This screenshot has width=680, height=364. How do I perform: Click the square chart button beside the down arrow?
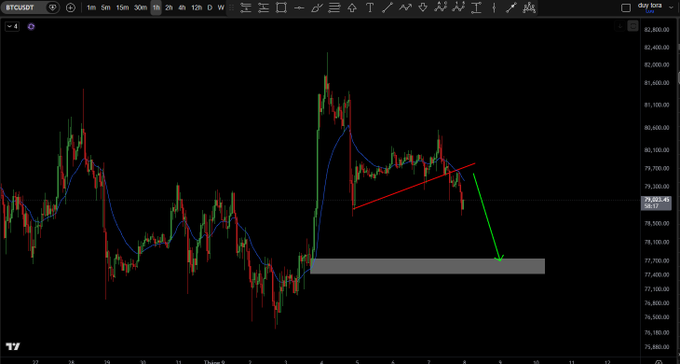point(633,26)
